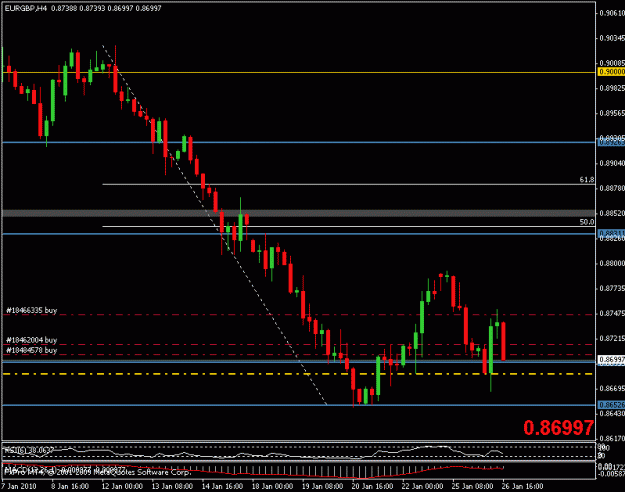
Task: Select the yellow dash-dot horizontal line
Action: pos(299,374)
